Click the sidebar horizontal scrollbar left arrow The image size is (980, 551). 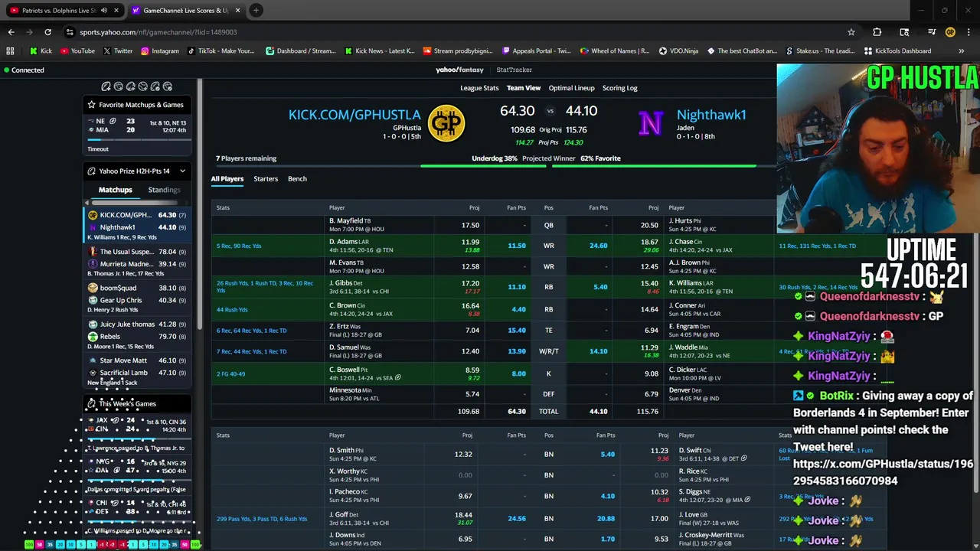click(87, 203)
